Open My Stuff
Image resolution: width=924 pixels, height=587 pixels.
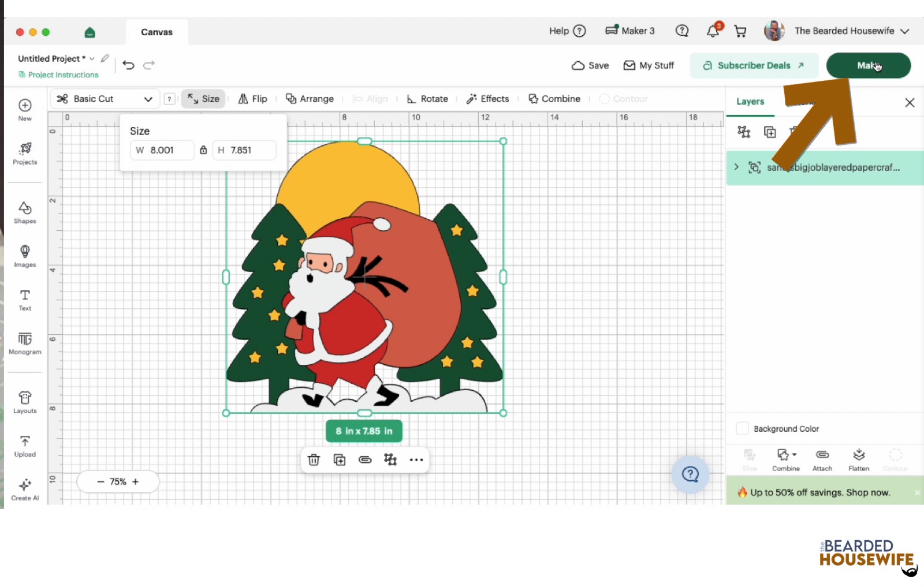pyautogui.click(x=649, y=65)
